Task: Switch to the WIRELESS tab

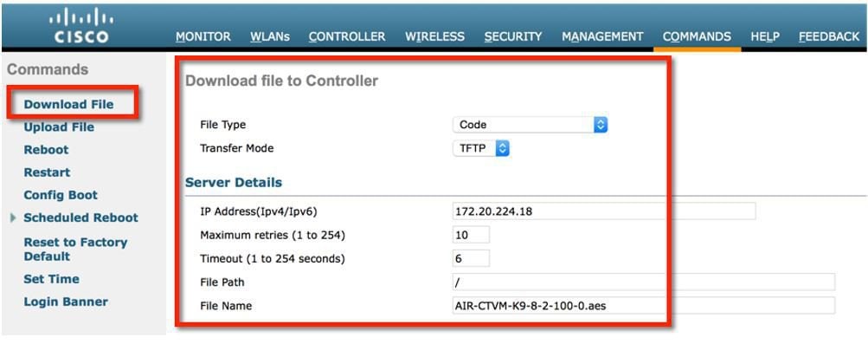Action: [434, 36]
